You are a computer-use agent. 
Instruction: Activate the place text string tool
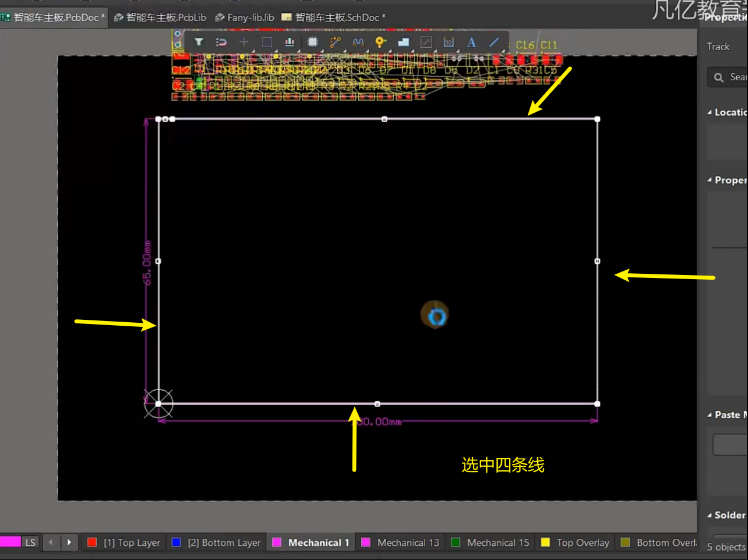coord(471,42)
